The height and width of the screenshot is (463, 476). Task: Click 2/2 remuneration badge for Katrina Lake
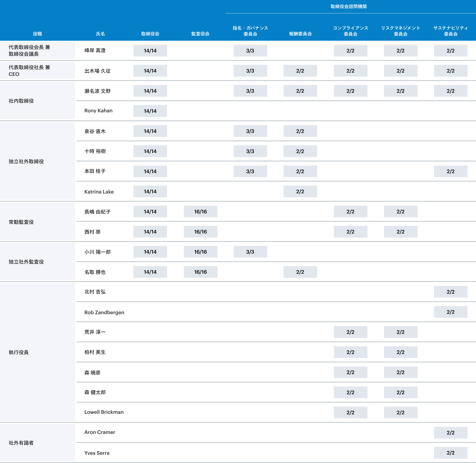[x=300, y=192]
